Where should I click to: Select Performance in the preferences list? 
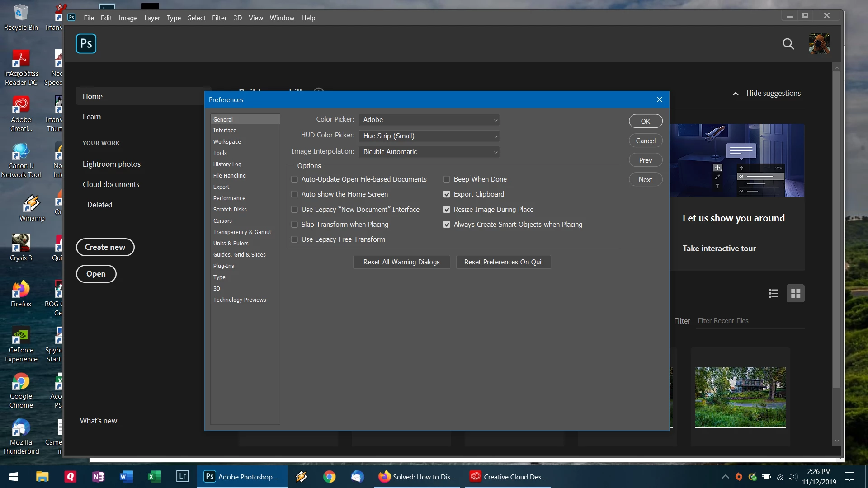229,198
